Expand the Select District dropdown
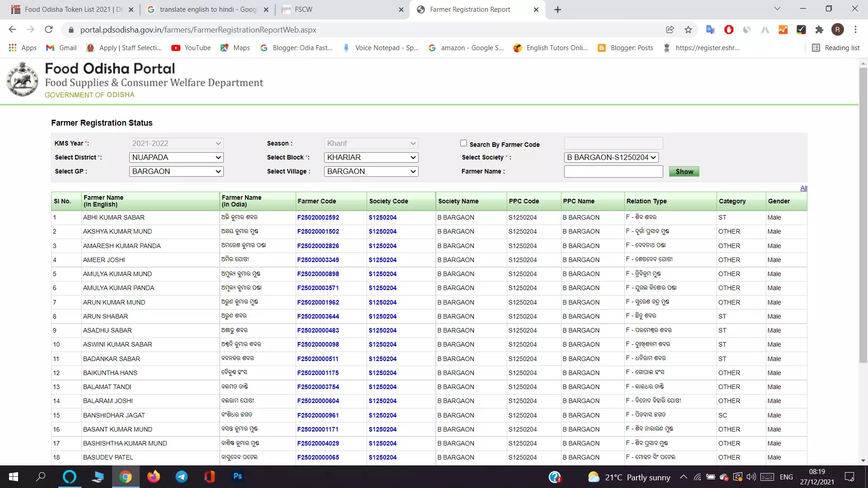The height and width of the screenshot is (488, 868). tap(176, 157)
